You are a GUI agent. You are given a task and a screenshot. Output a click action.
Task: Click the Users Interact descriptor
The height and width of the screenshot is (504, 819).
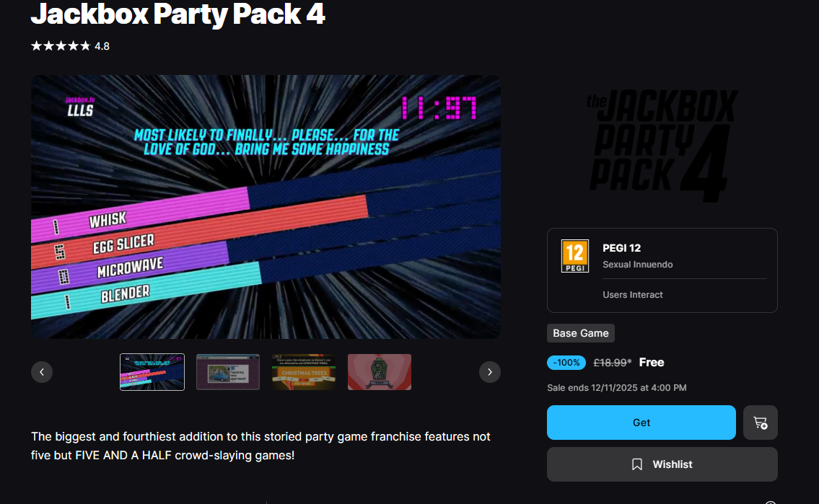633,295
